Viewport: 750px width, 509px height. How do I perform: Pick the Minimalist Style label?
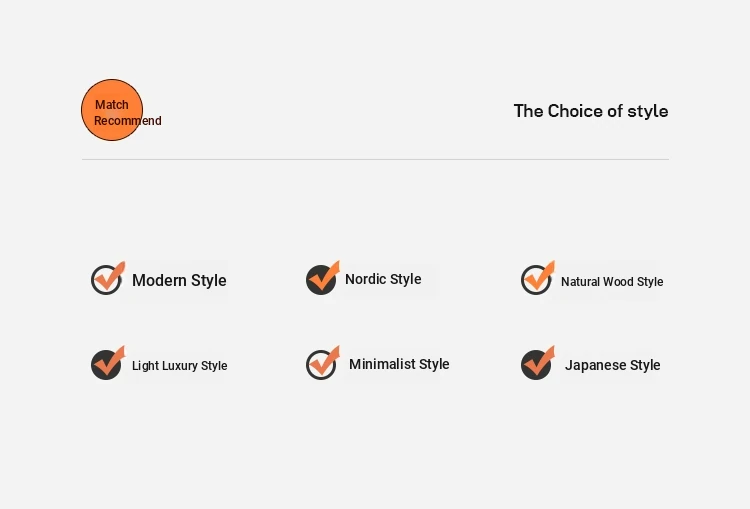pos(399,364)
